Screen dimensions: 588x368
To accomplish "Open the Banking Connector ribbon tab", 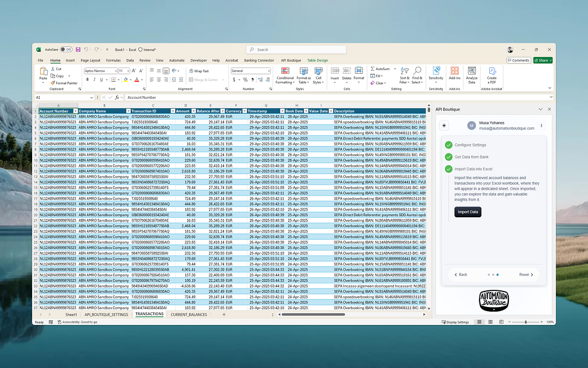I will pyautogui.click(x=259, y=60).
